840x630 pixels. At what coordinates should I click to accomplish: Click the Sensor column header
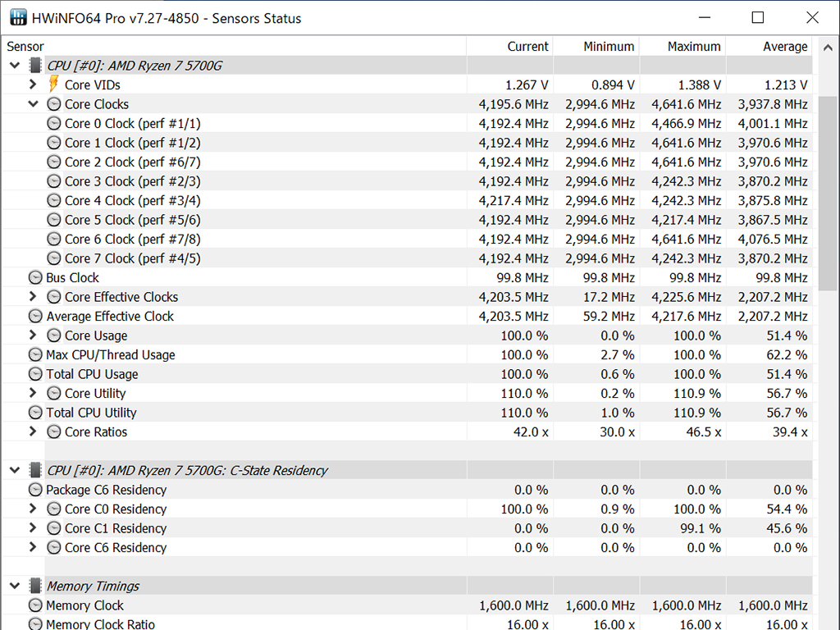point(234,47)
